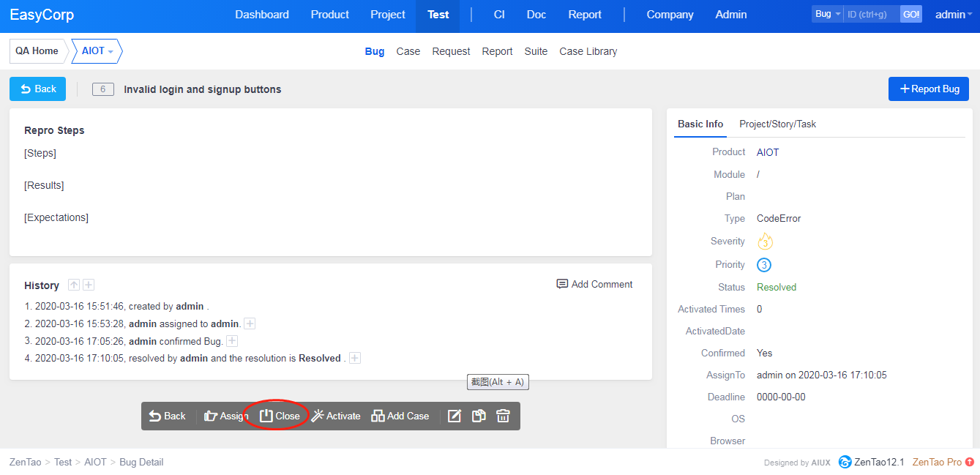Open the admin user menu
The width and height of the screenshot is (980, 475).
coord(954,15)
